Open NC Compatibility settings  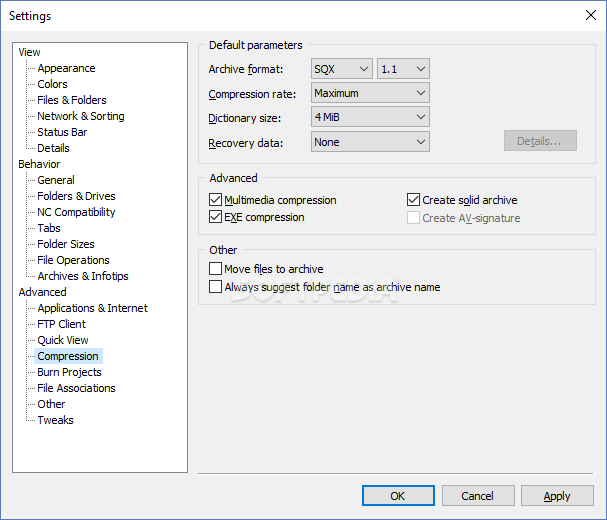click(x=76, y=212)
